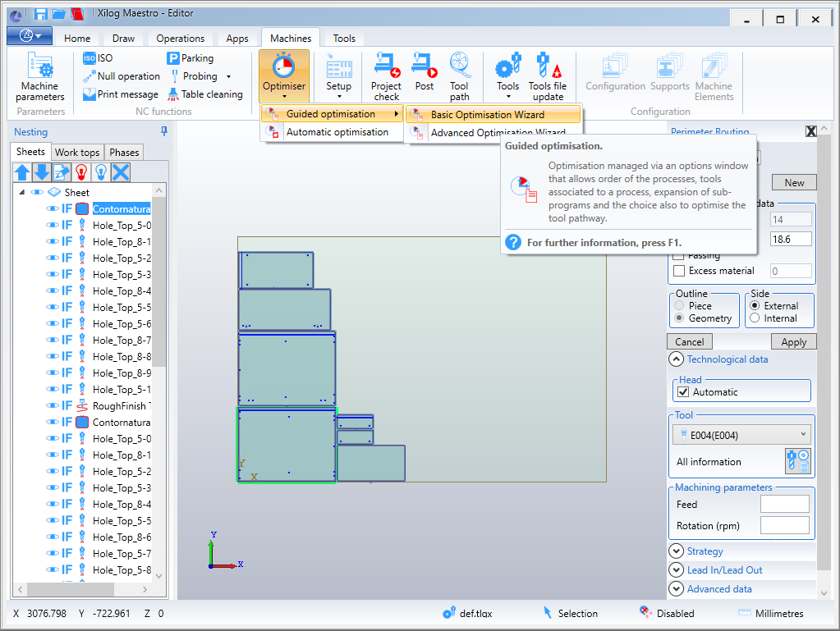Click the open folder icon in title bar
The height and width of the screenshot is (631, 840).
tap(58, 14)
